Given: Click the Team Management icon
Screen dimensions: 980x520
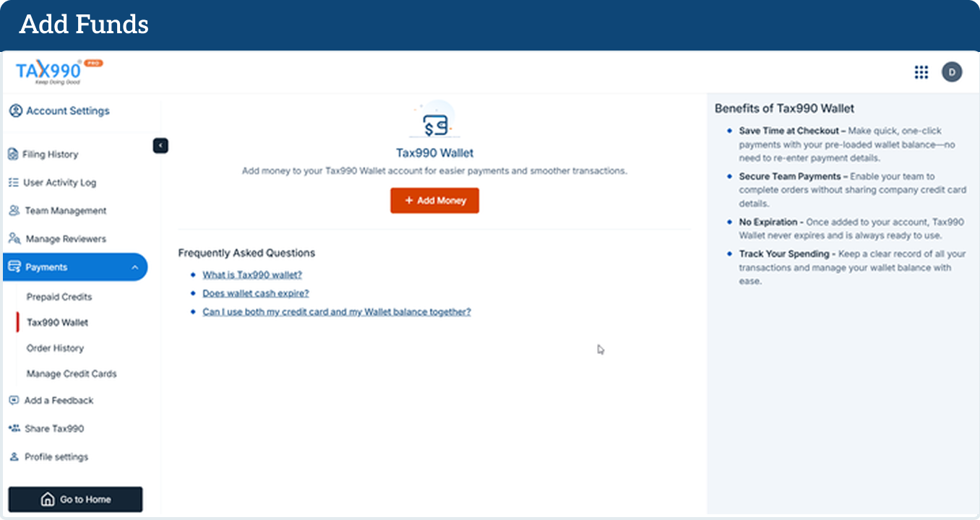Looking at the screenshot, I should coord(14,211).
